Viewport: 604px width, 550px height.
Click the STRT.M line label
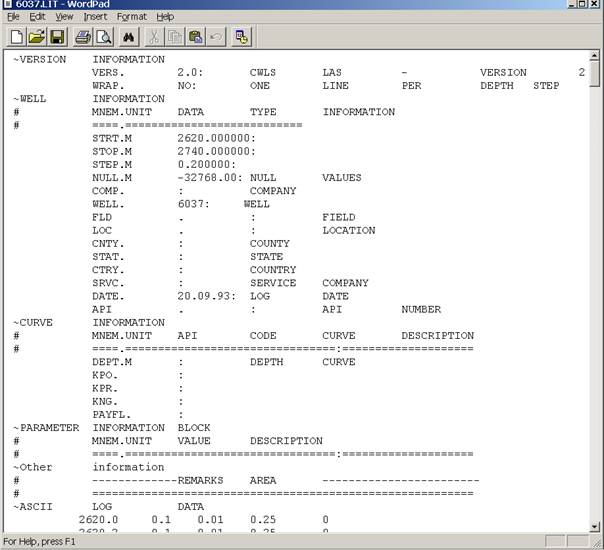(112, 138)
